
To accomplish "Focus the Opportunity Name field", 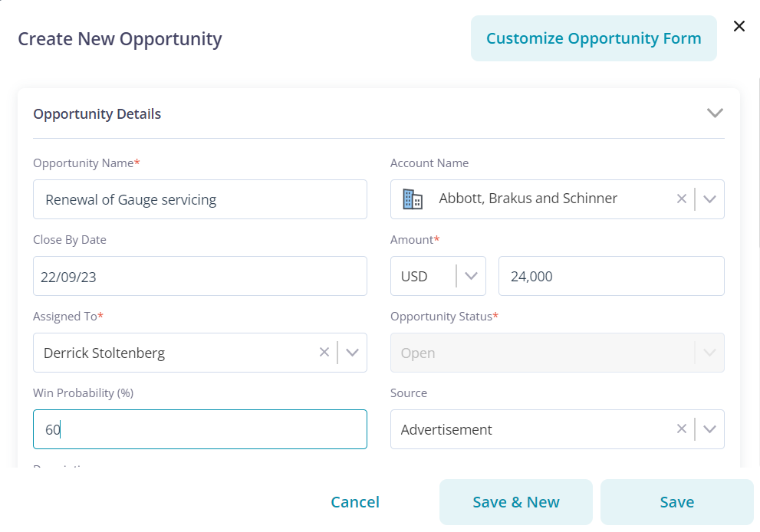I will [x=199, y=199].
